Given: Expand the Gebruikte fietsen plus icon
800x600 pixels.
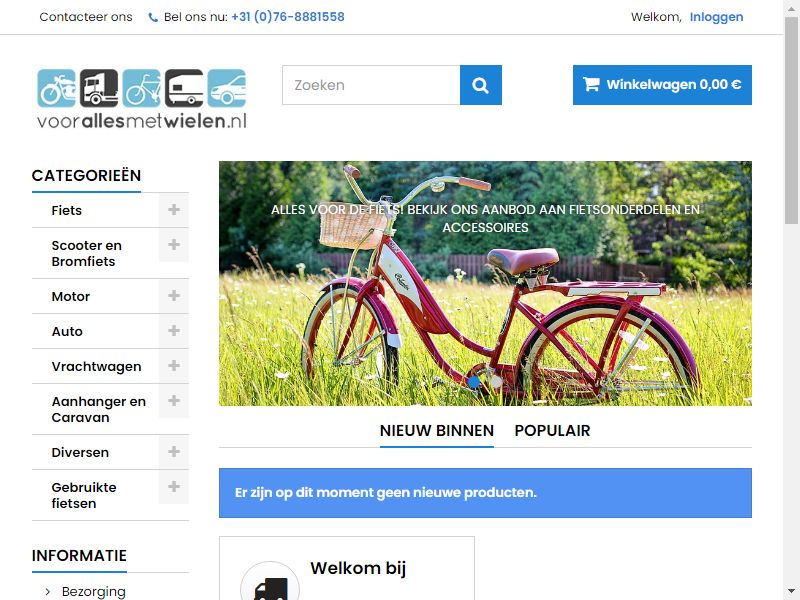Looking at the screenshot, I should coord(174,487).
